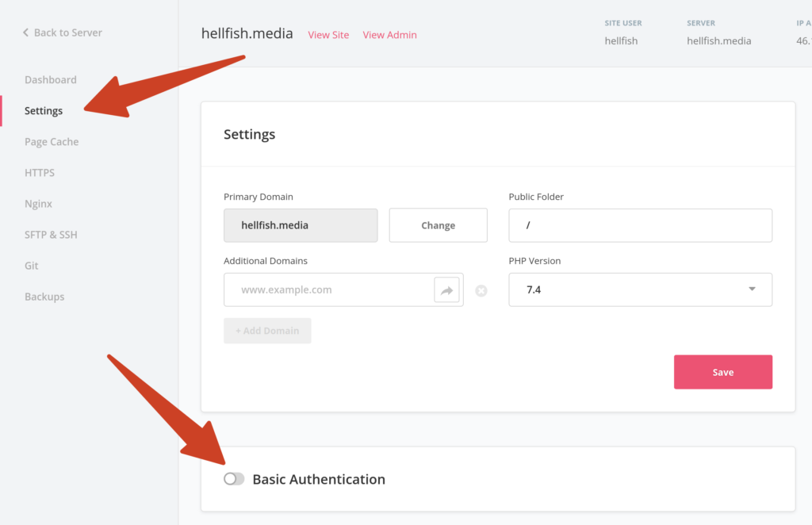Navigate to the Dashboard section

51,79
